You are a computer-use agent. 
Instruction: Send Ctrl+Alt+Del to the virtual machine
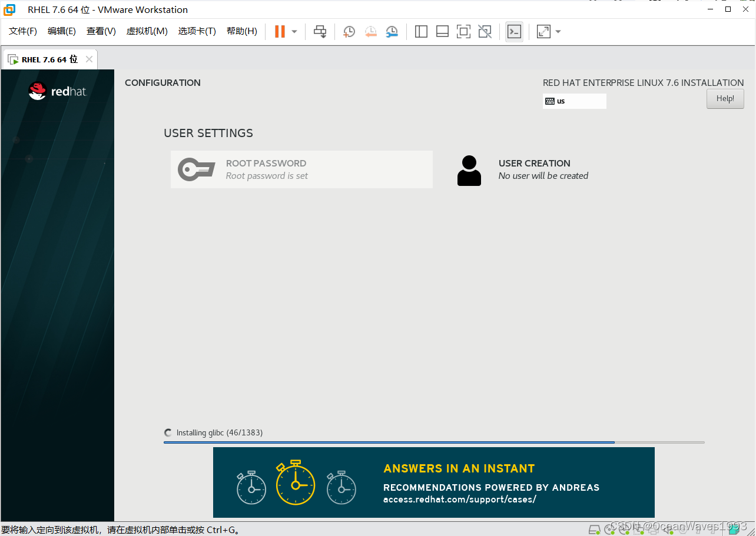click(x=320, y=32)
